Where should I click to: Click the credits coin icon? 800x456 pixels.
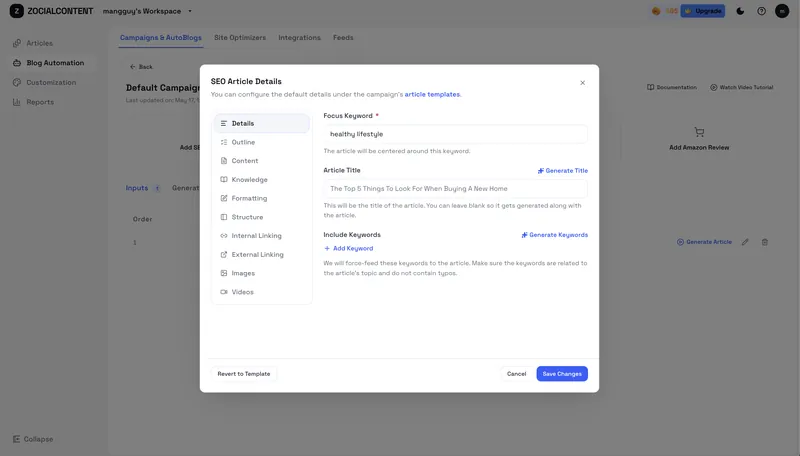pos(656,11)
